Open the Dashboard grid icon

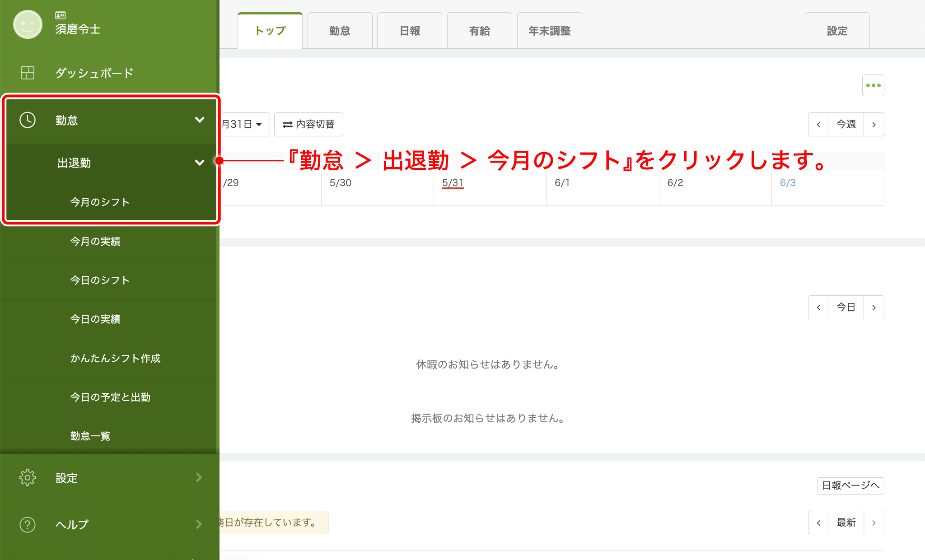(x=28, y=73)
